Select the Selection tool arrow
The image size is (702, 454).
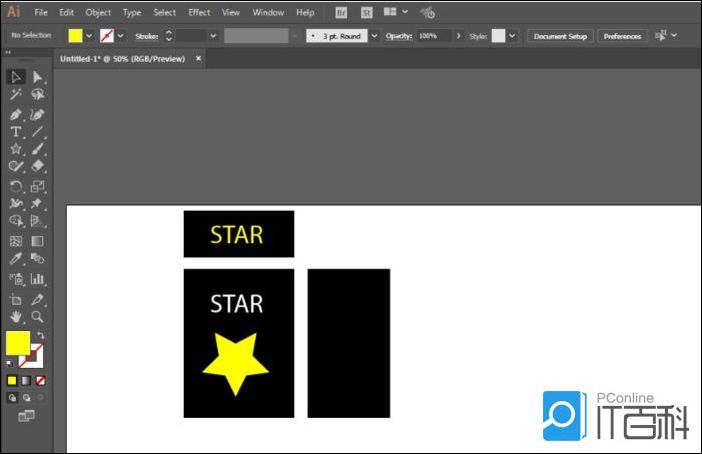pyautogui.click(x=16, y=77)
